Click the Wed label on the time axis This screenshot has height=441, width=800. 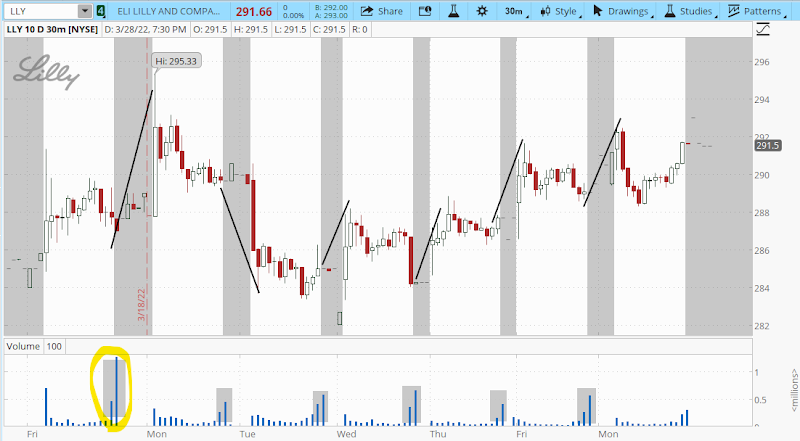coord(346,434)
